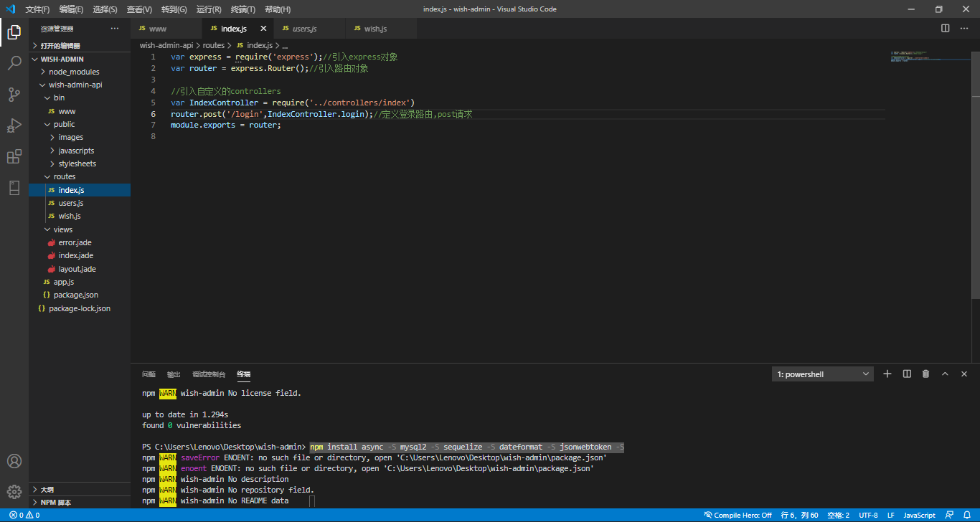This screenshot has width=980, height=522.
Task: Expand the images folder
Action: click(80, 137)
